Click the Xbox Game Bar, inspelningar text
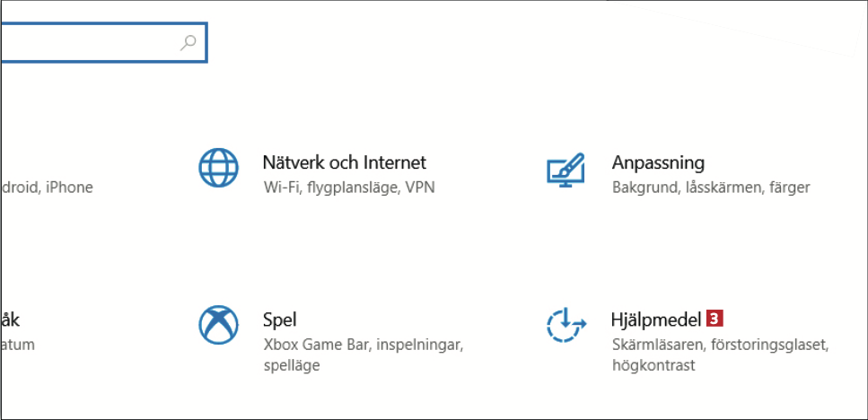This screenshot has width=868, height=420. 363,344
